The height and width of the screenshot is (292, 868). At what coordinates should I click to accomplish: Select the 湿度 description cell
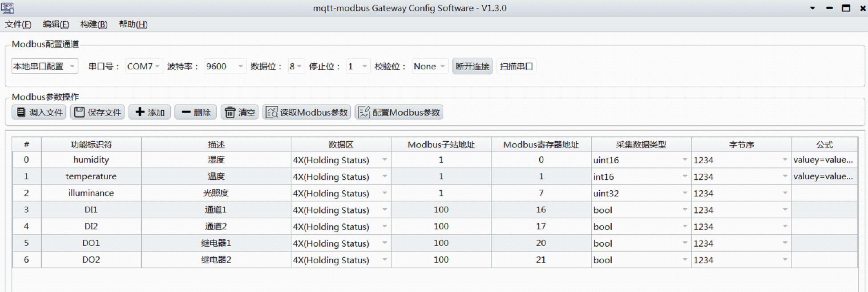pos(216,160)
